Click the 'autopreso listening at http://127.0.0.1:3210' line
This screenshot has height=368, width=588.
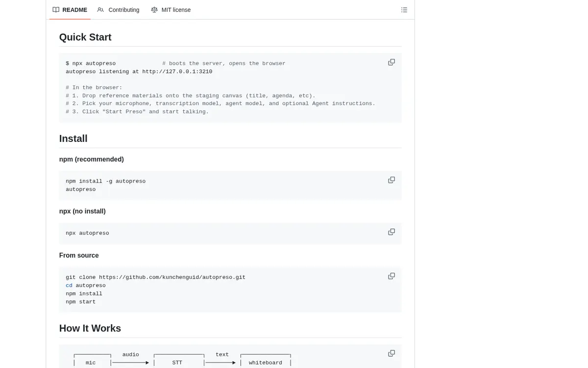point(139,72)
